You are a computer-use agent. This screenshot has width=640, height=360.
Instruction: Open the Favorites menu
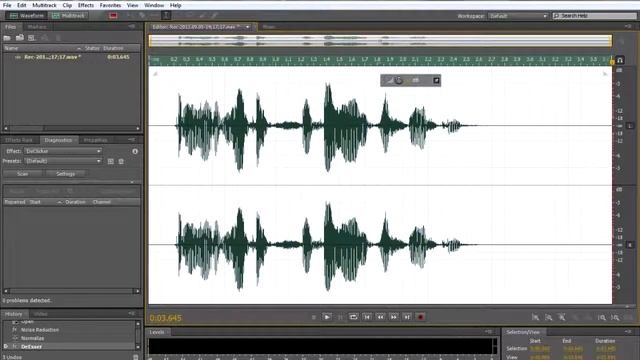(110, 5)
